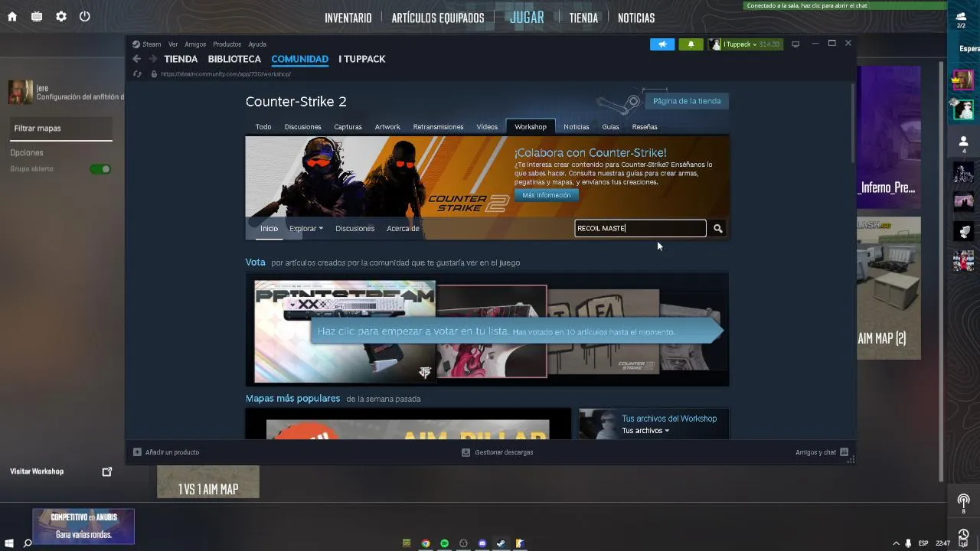Switch to the Discusiones hub tab

302,127
